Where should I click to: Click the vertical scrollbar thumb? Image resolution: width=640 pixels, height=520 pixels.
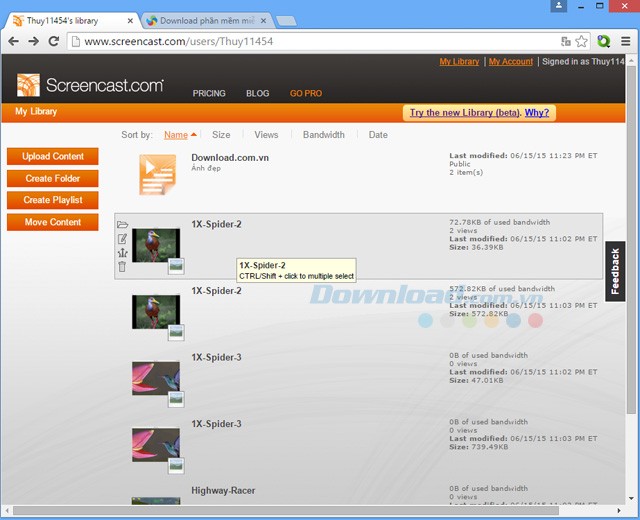tap(631, 239)
